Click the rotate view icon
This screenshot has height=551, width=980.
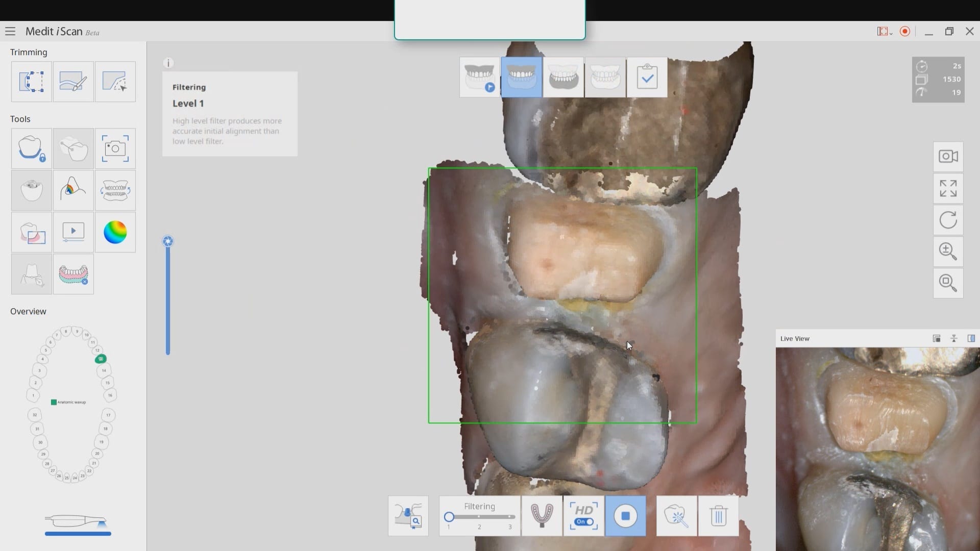click(948, 220)
